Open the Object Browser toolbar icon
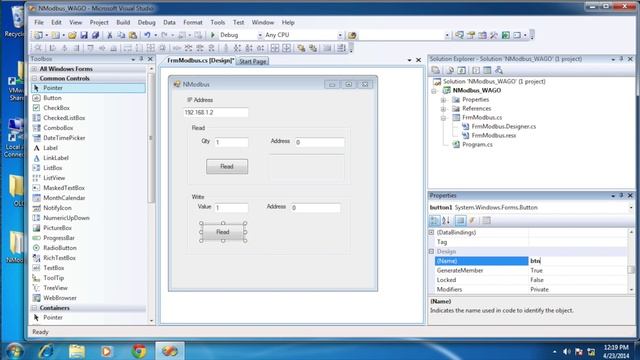Image resolution: width=640 pixels, height=360 pixels. coord(482,36)
